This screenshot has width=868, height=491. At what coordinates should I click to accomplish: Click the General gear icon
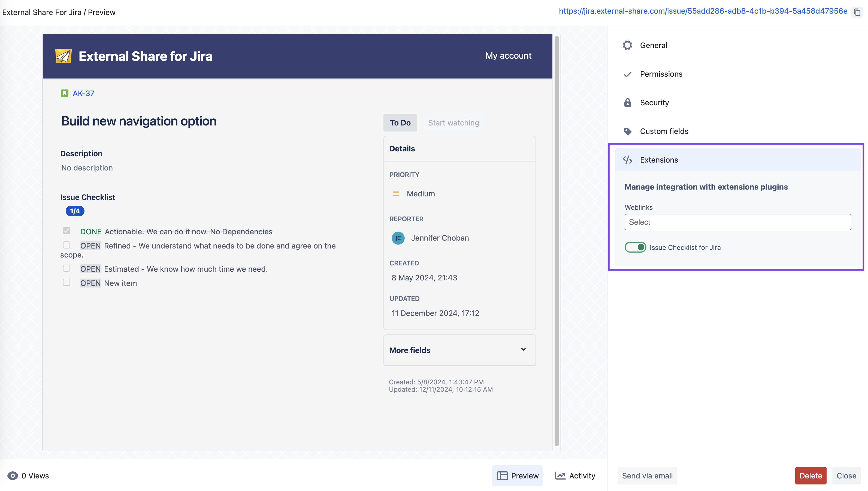tap(627, 45)
